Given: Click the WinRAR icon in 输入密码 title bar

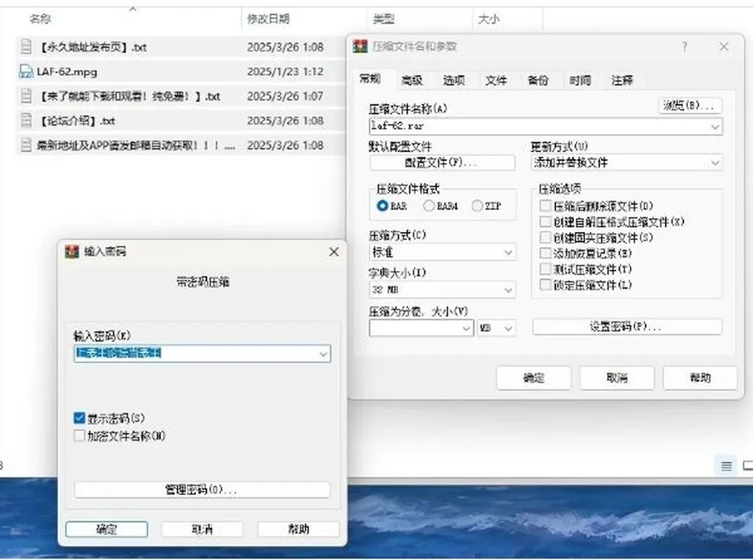Looking at the screenshot, I should [72, 252].
